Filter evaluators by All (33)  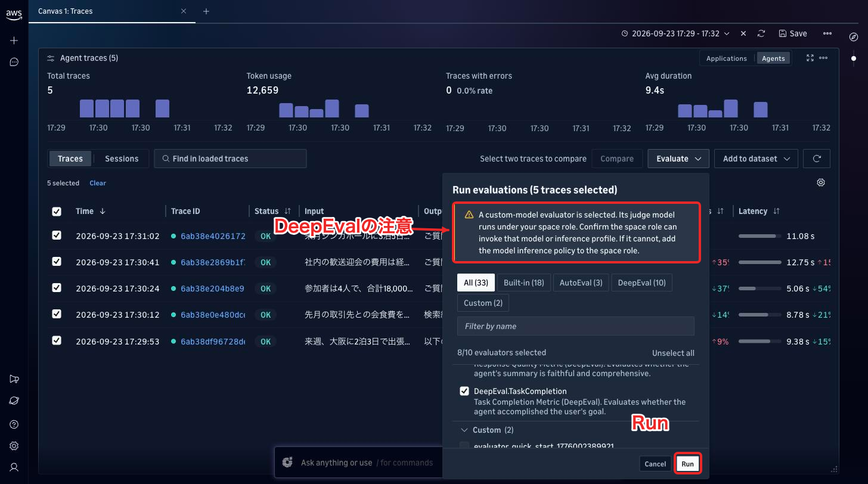pos(476,283)
